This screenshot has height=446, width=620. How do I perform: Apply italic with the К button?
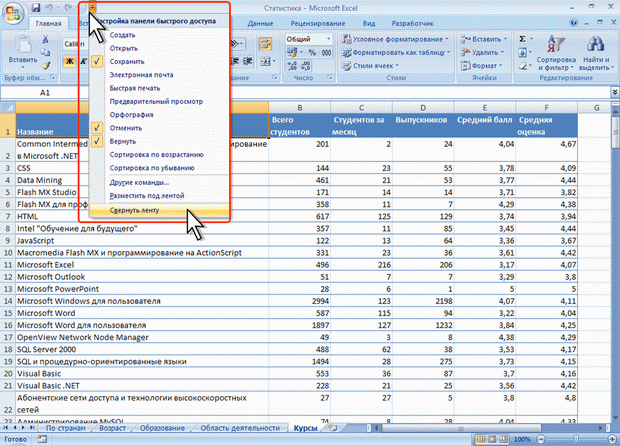83,61
